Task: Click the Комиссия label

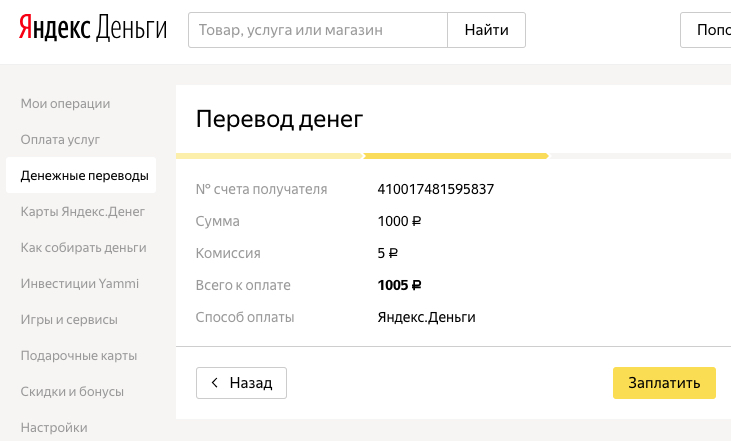Action: coord(228,253)
